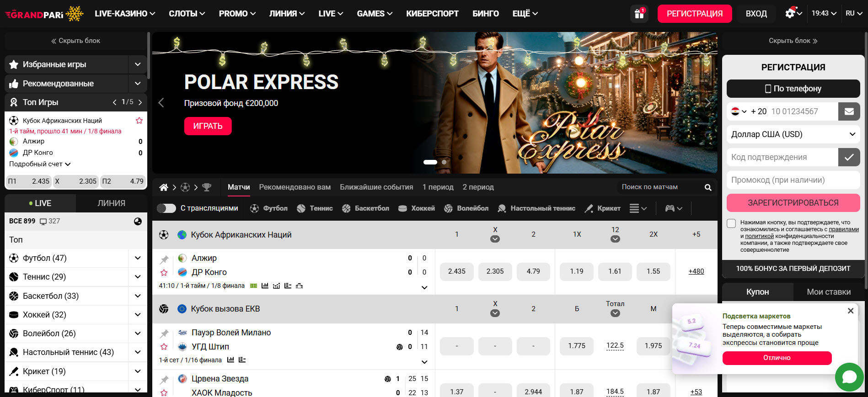Open the live chat bubble
Viewport: 868px width, 397px height.
[x=849, y=377]
